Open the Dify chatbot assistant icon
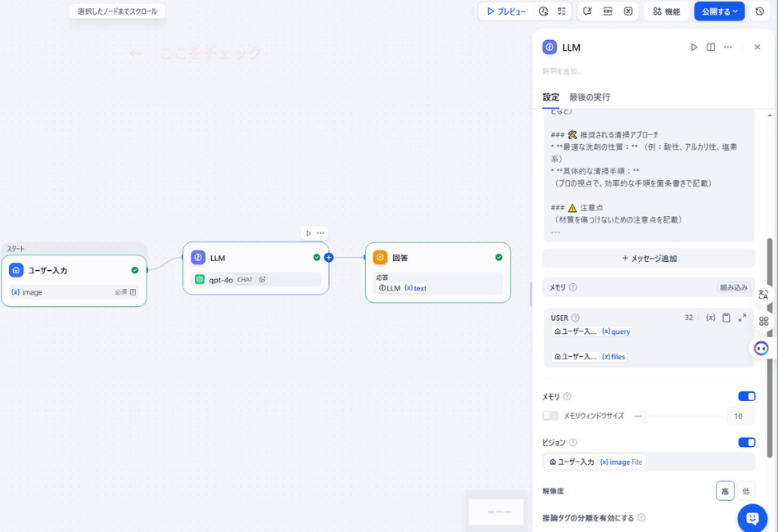 click(x=751, y=518)
